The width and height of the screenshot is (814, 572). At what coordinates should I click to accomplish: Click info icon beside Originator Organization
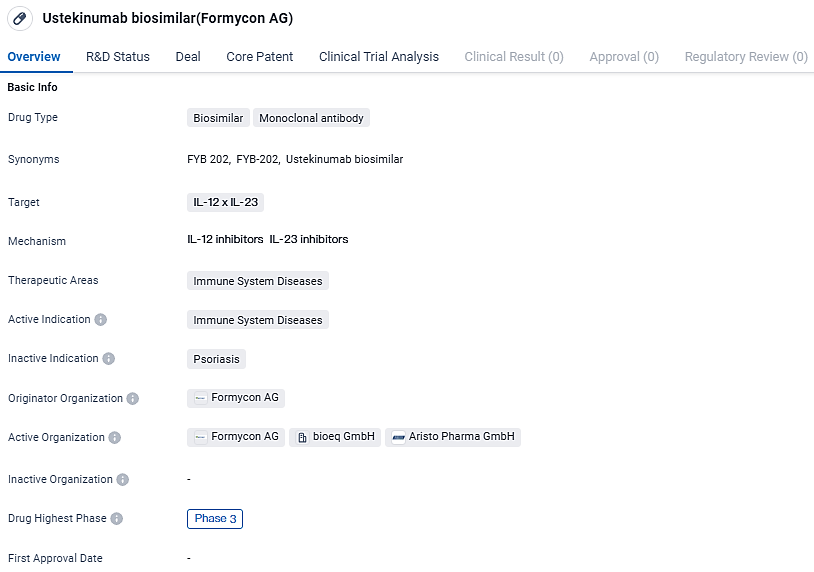tap(133, 399)
